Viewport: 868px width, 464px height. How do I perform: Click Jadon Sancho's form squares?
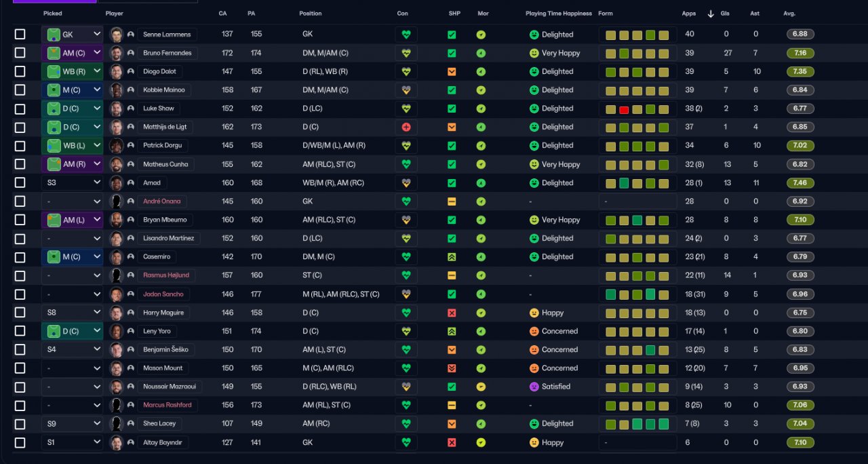[637, 294]
